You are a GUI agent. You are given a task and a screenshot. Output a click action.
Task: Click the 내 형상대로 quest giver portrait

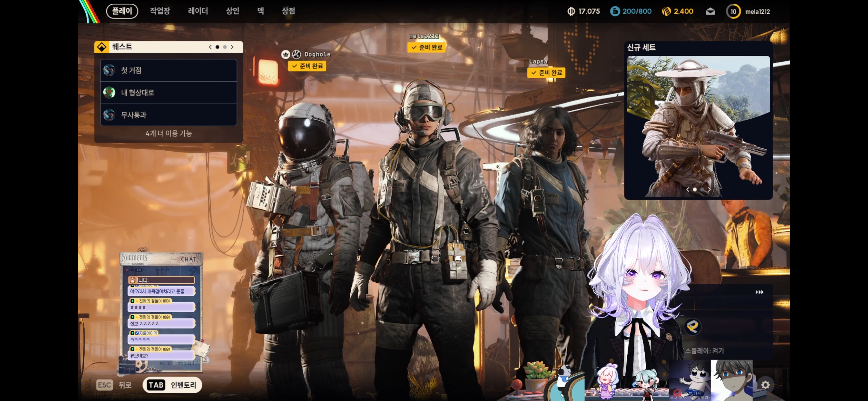109,92
